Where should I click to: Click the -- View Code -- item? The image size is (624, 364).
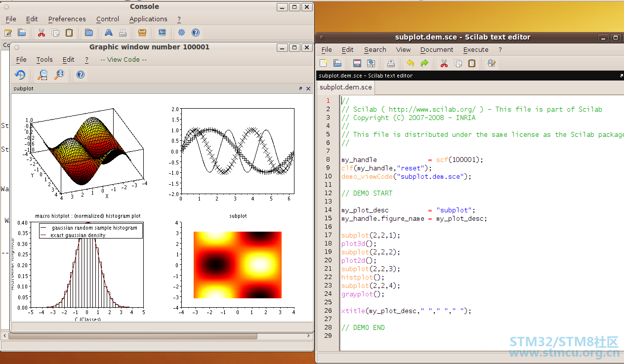[124, 59]
